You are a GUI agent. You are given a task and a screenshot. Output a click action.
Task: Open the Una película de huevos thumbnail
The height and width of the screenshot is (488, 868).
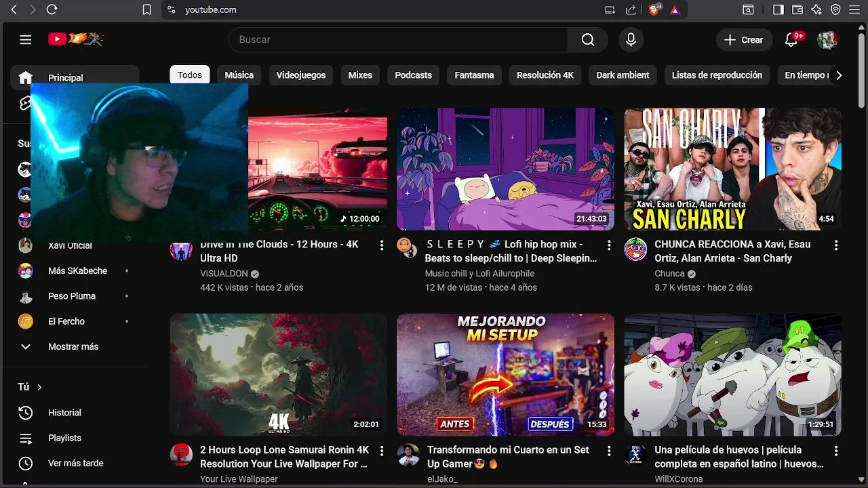[x=733, y=375]
